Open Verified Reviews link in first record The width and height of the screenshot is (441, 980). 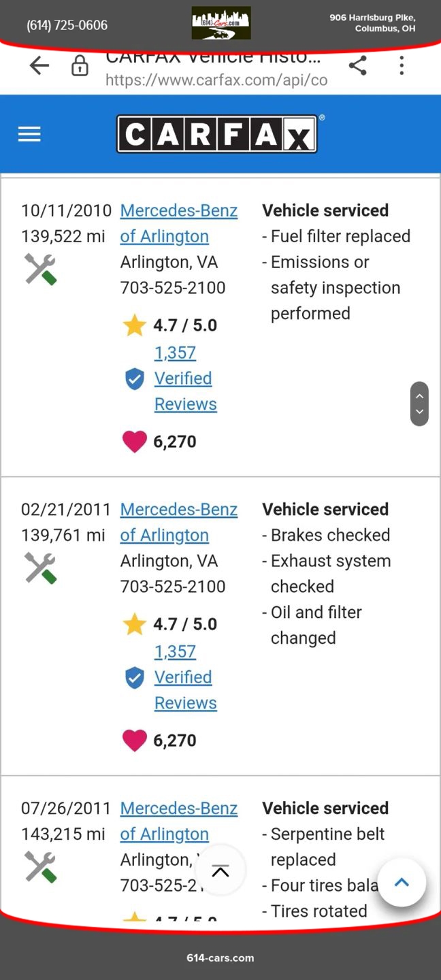click(184, 391)
